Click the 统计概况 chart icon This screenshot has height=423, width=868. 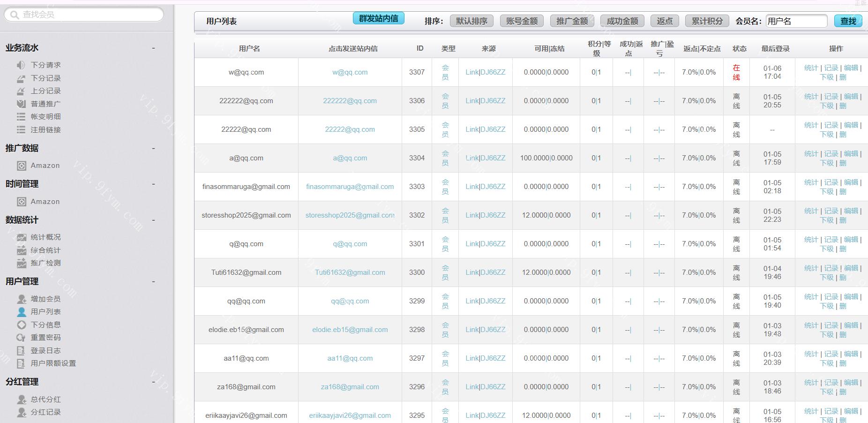point(21,237)
